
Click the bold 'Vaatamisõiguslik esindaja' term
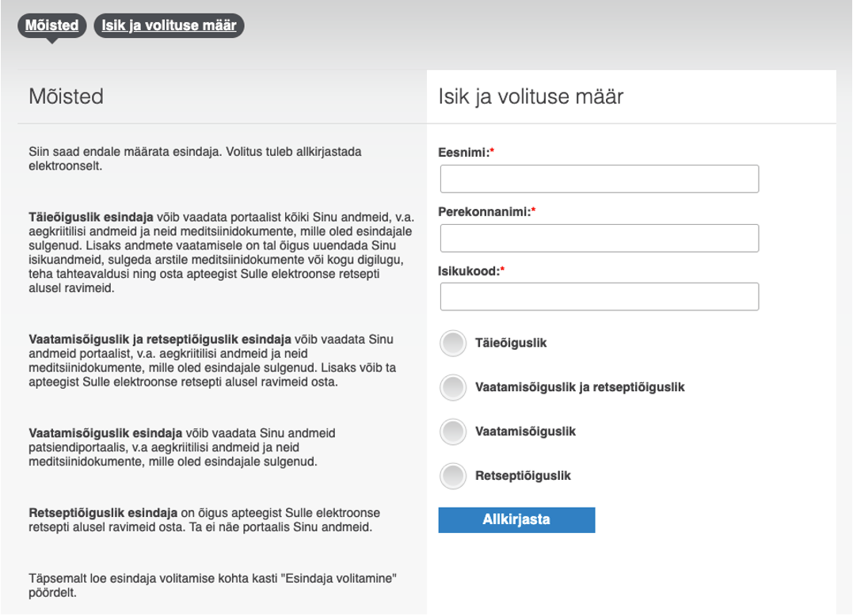(105, 433)
